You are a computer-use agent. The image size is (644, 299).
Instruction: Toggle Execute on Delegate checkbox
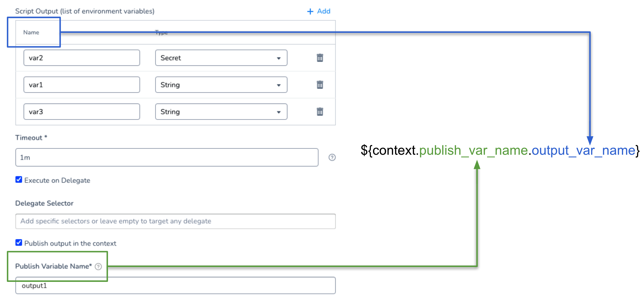19,180
